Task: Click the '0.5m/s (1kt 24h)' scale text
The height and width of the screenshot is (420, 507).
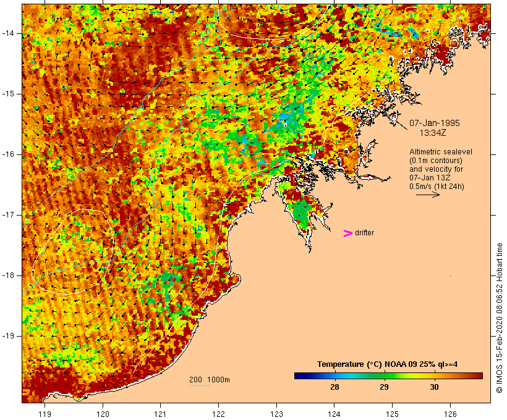Action: click(437, 187)
